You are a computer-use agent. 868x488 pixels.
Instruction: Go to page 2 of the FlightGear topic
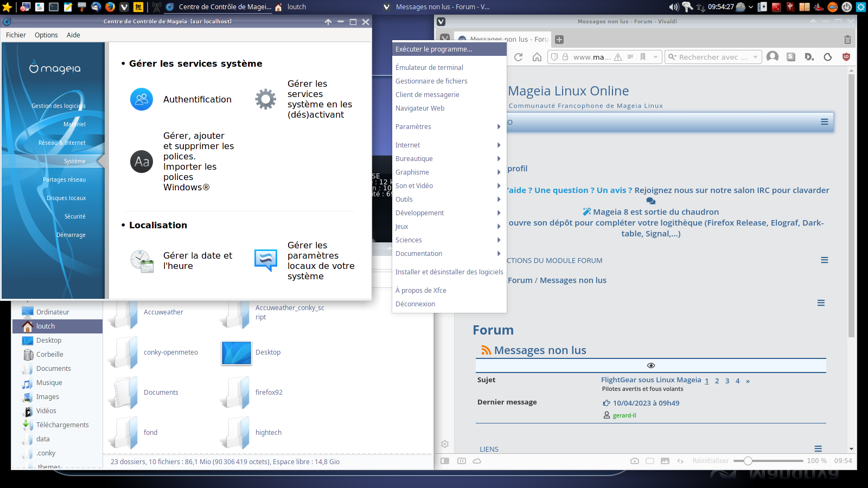(x=717, y=381)
